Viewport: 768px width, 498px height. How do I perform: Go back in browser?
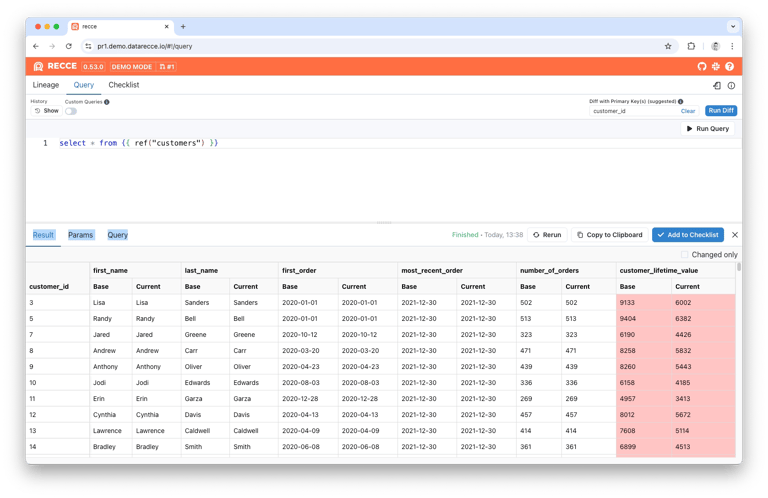pos(36,46)
